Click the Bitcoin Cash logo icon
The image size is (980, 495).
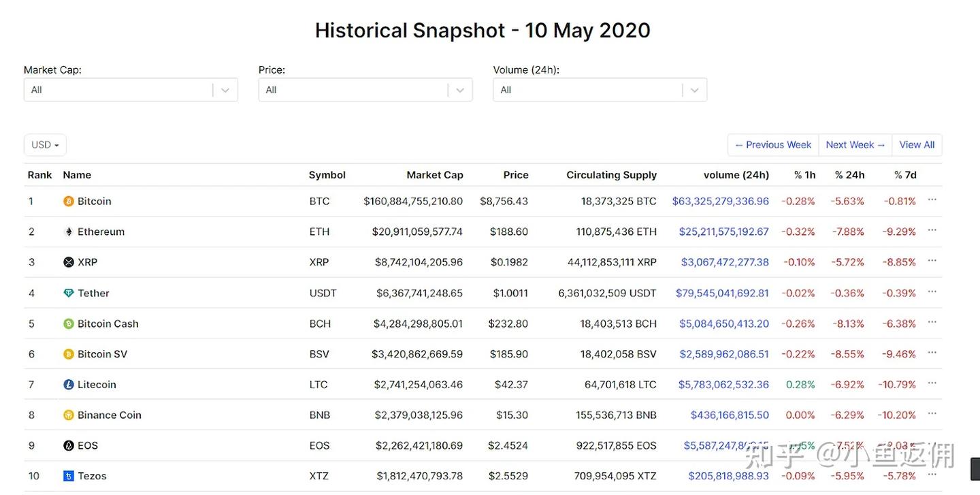click(68, 324)
